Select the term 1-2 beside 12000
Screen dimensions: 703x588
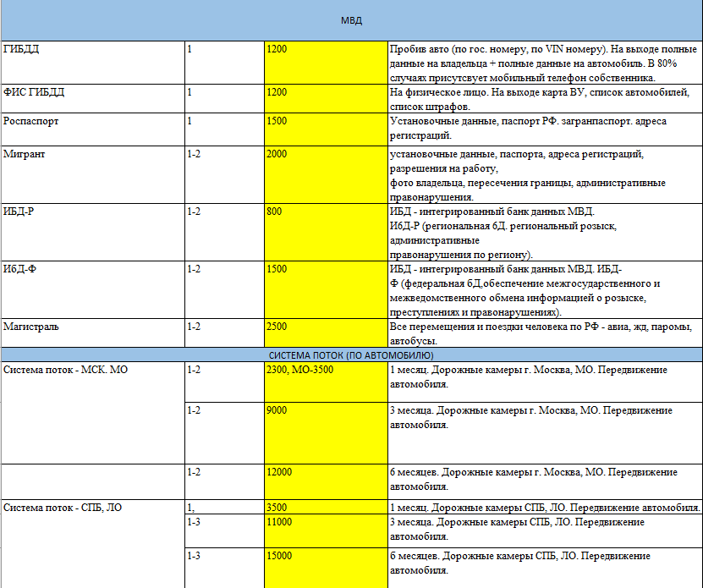coord(225,481)
